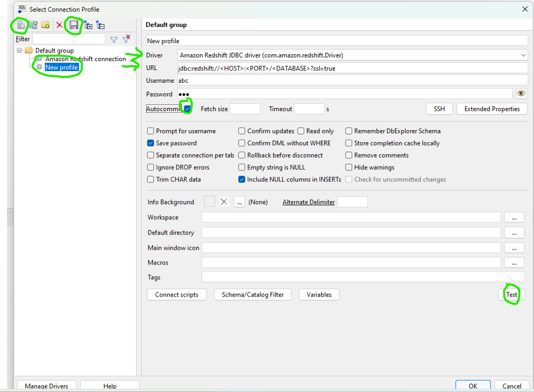Screen dimensions: 534x392
Task: Click the Info Background color swatch
Action: [209, 202]
